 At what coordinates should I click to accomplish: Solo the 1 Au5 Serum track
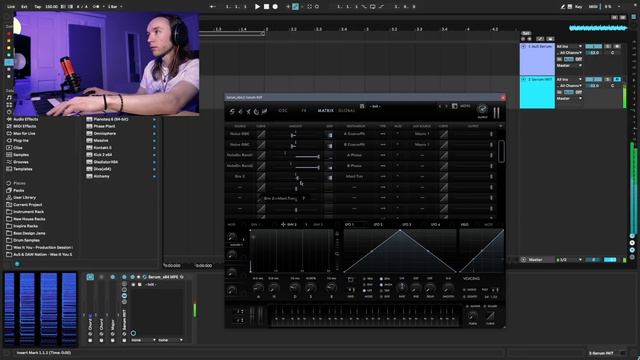[x=608, y=47]
